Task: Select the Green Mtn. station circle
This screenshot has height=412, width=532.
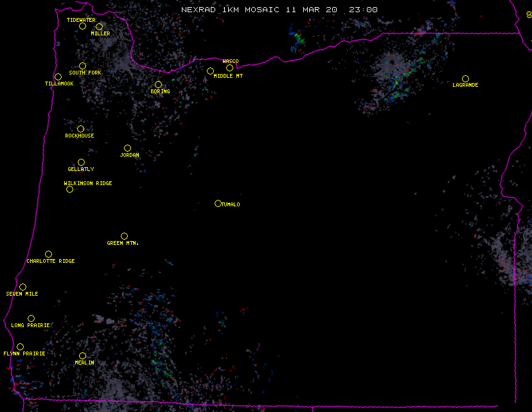Action: tap(124, 237)
